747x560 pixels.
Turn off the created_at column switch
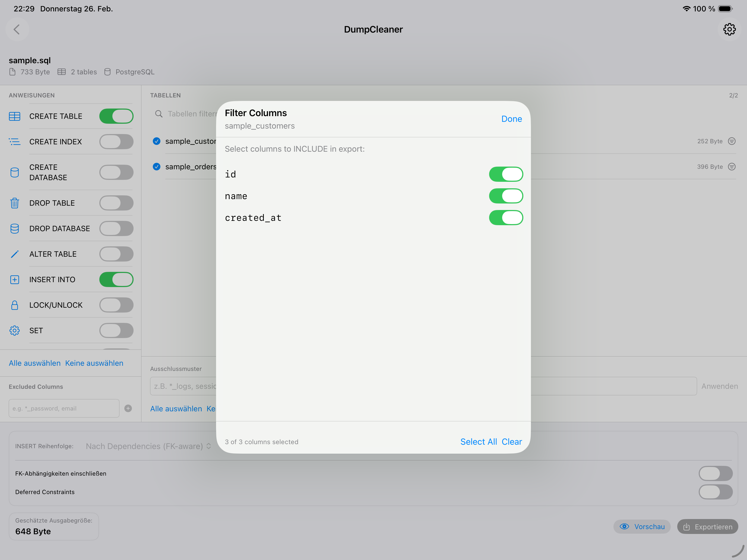pos(505,218)
